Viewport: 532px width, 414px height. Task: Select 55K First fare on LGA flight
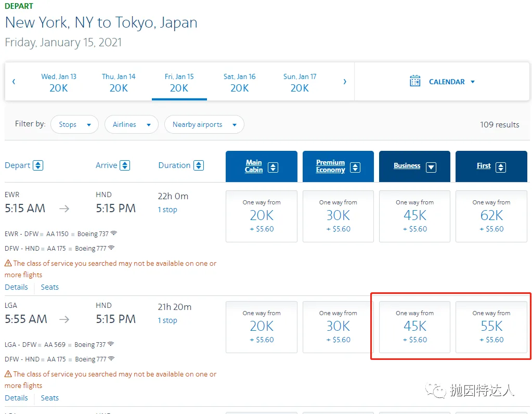click(491, 327)
